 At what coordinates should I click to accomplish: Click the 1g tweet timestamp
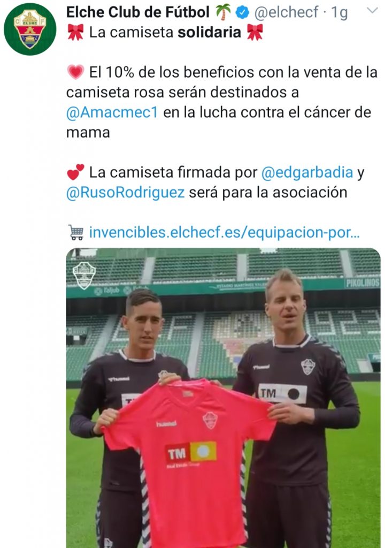coord(339,13)
